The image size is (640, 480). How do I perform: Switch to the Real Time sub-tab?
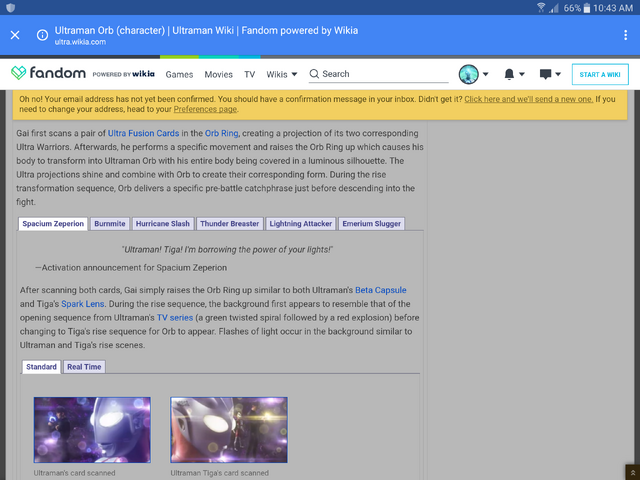pyautogui.click(x=84, y=367)
